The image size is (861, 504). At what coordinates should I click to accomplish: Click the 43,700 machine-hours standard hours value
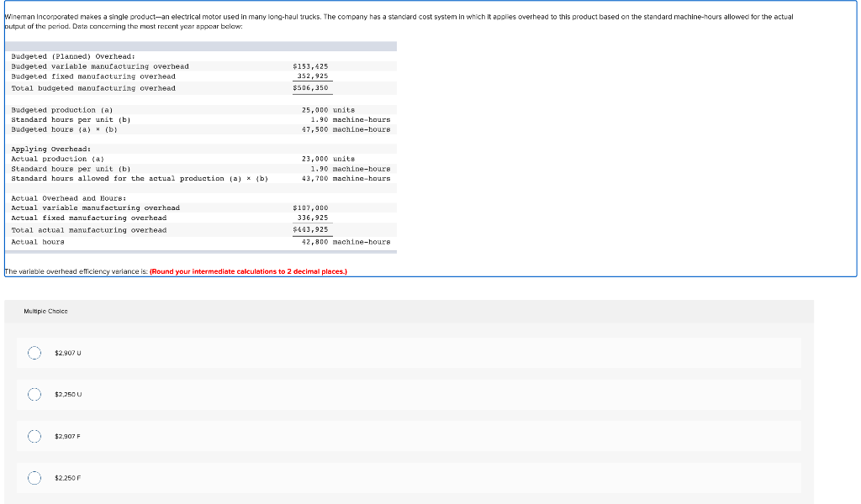click(x=346, y=178)
